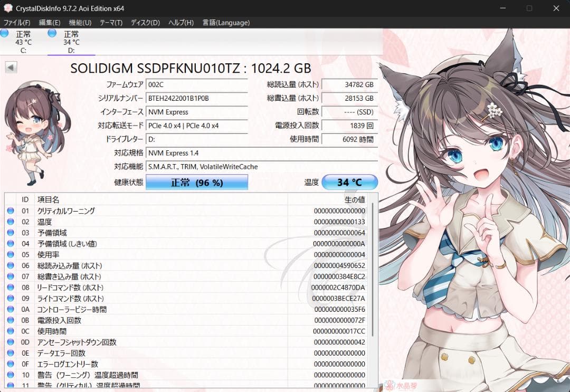
Task: Click status dot for 08 リードコマンド数
Action: (11, 288)
